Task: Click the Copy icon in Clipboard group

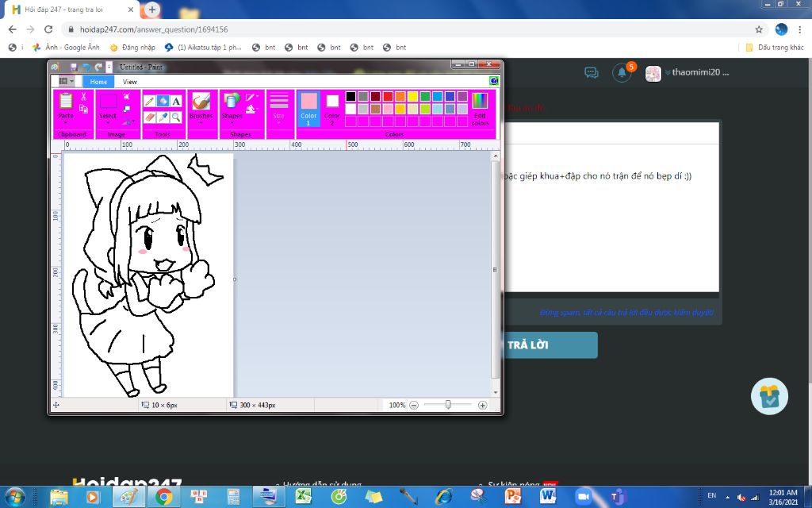Action: 83,108
